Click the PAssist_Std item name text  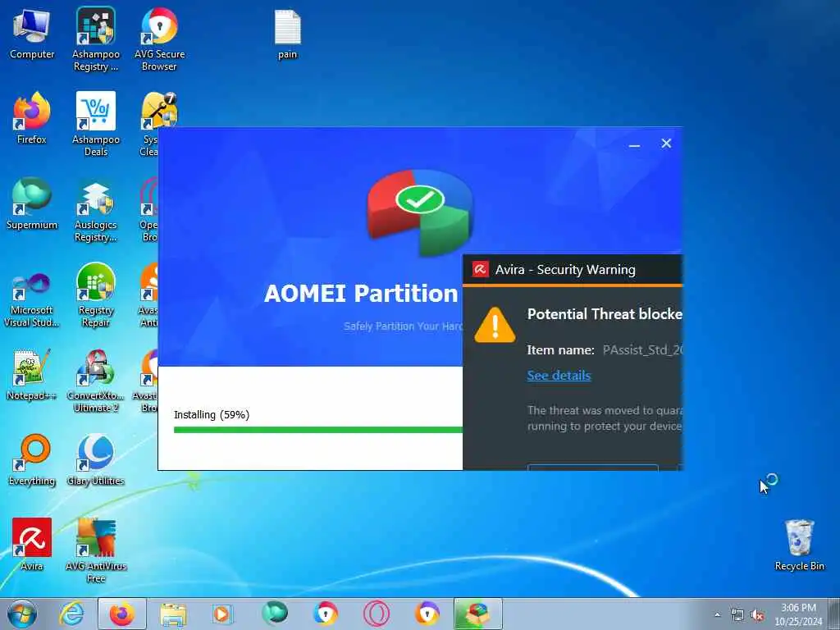tap(642, 350)
